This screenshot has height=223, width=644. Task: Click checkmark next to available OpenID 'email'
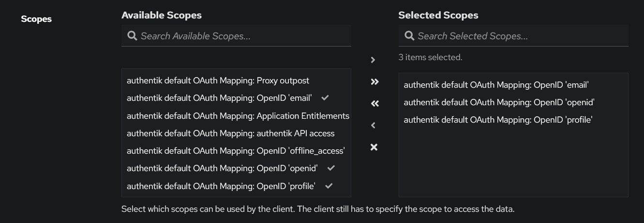pos(325,98)
